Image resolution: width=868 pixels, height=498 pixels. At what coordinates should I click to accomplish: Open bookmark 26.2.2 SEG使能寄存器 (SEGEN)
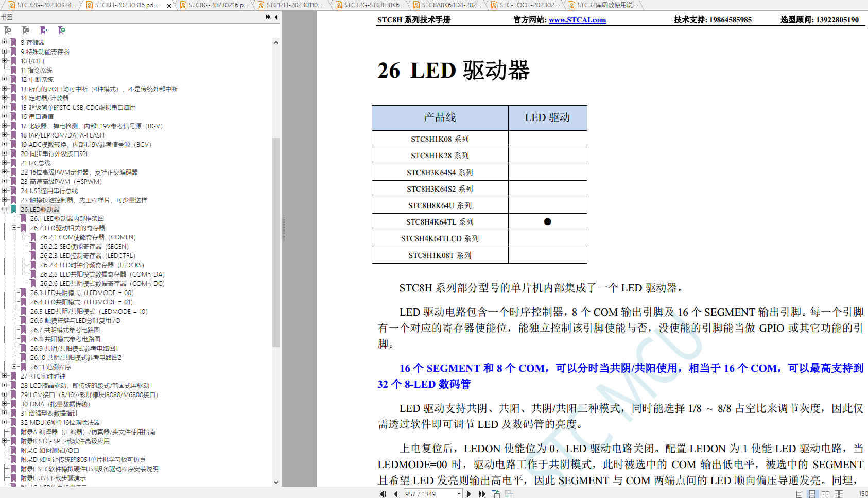coord(84,247)
